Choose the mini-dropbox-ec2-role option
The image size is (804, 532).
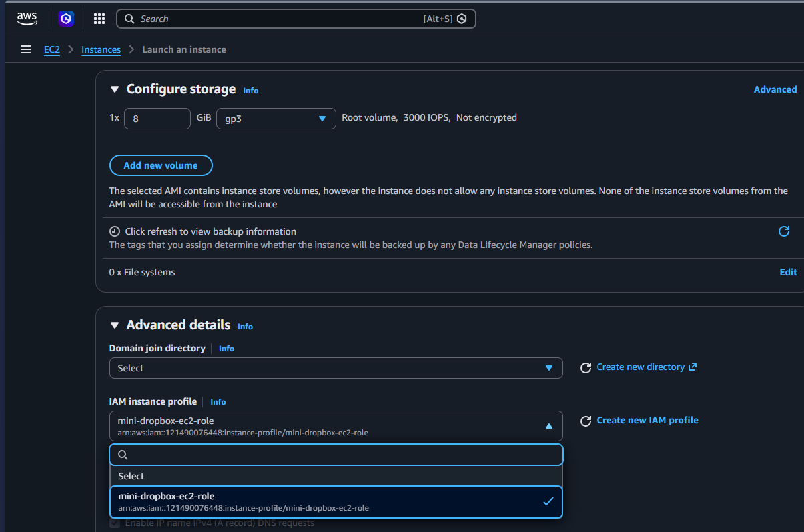[336, 501]
